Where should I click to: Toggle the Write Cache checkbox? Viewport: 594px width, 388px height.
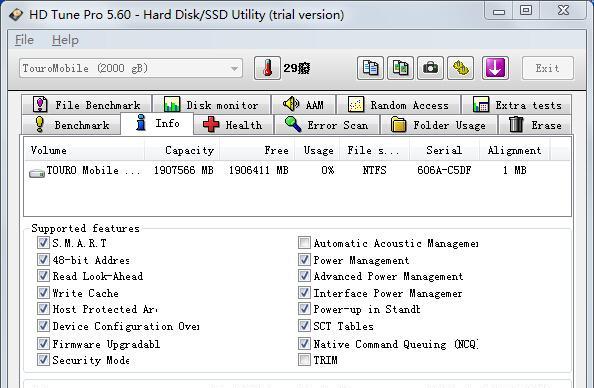(43, 293)
